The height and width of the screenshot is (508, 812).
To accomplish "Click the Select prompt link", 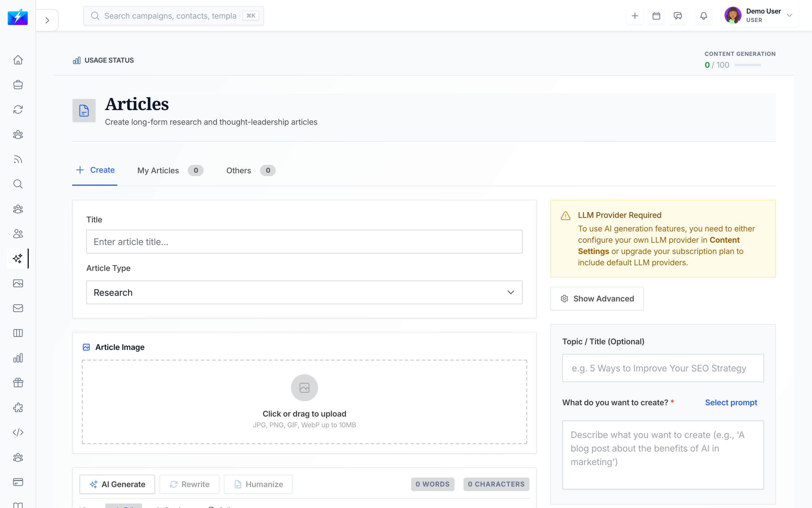I will pos(731,402).
